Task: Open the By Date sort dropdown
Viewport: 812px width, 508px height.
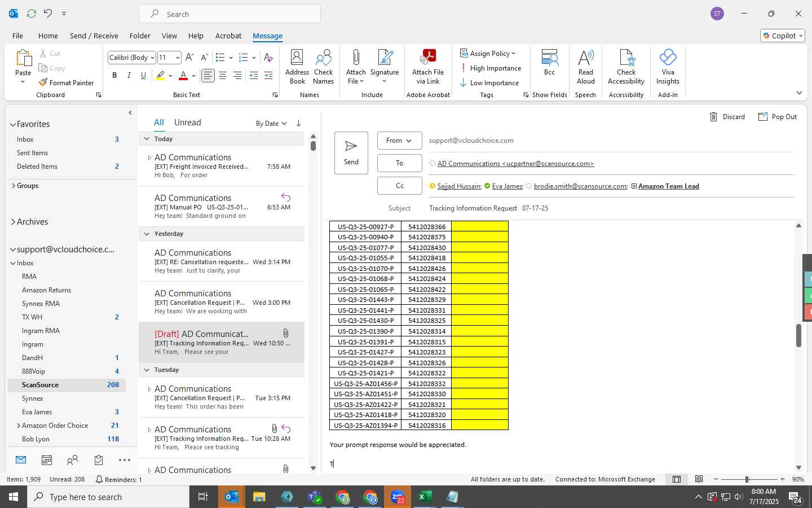Action: [271, 124]
